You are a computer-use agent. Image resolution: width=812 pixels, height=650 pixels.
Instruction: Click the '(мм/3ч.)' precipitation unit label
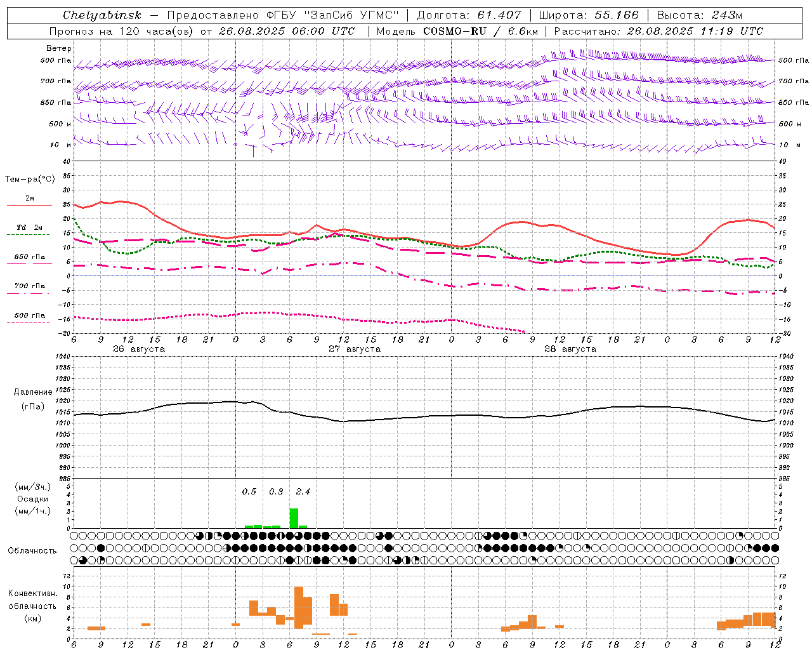[33, 487]
